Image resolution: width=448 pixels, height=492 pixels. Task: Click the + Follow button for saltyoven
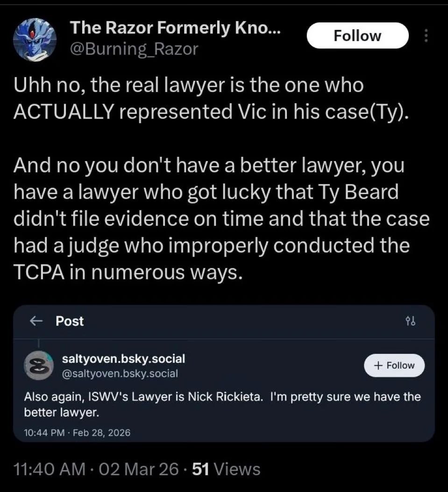pyautogui.click(x=394, y=365)
